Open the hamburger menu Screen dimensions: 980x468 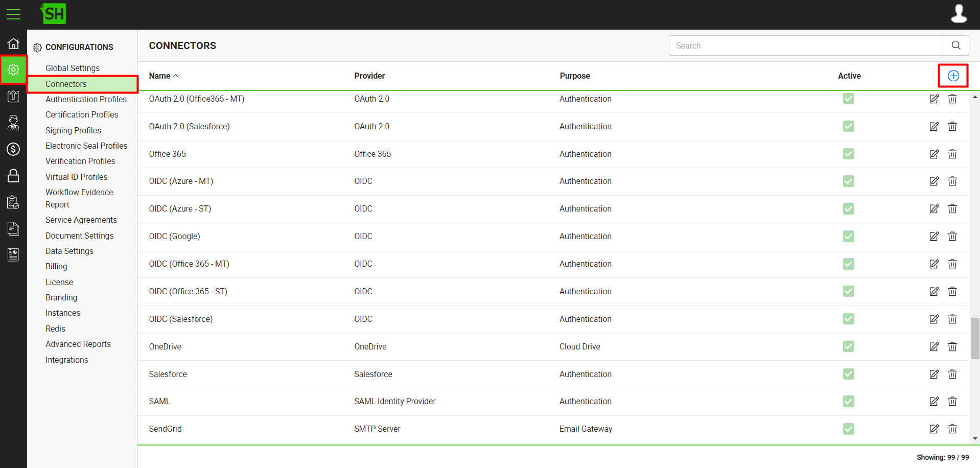pos(13,14)
